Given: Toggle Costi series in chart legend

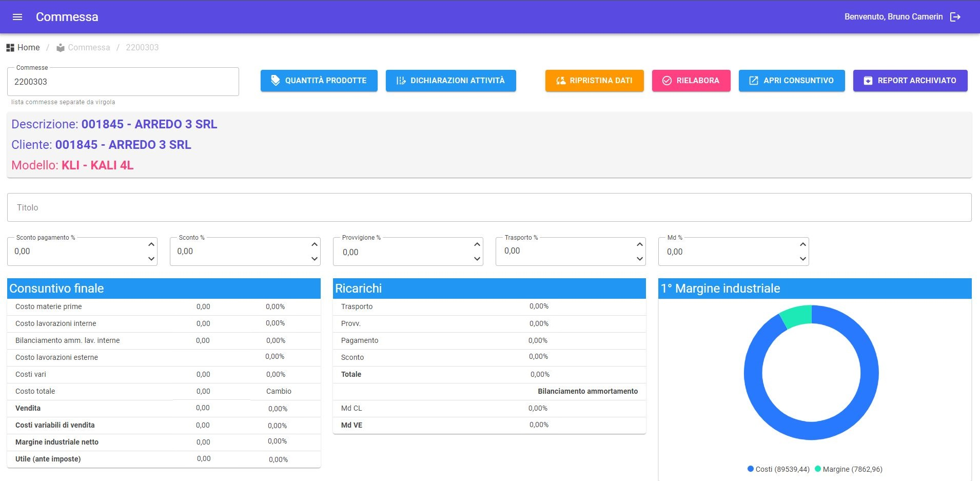Looking at the screenshot, I should click(778, 469).
